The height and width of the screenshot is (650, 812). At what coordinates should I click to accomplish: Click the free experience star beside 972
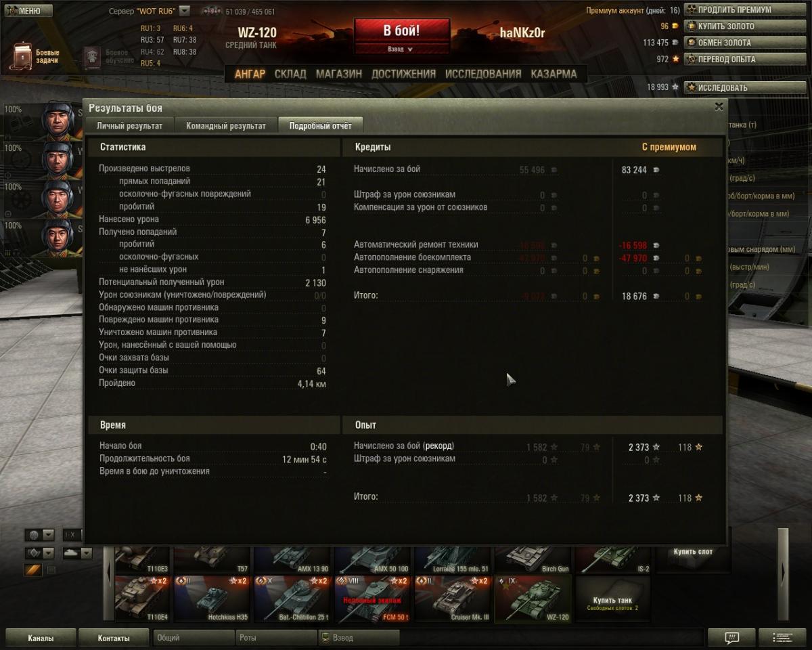click(x=675, y=59)
